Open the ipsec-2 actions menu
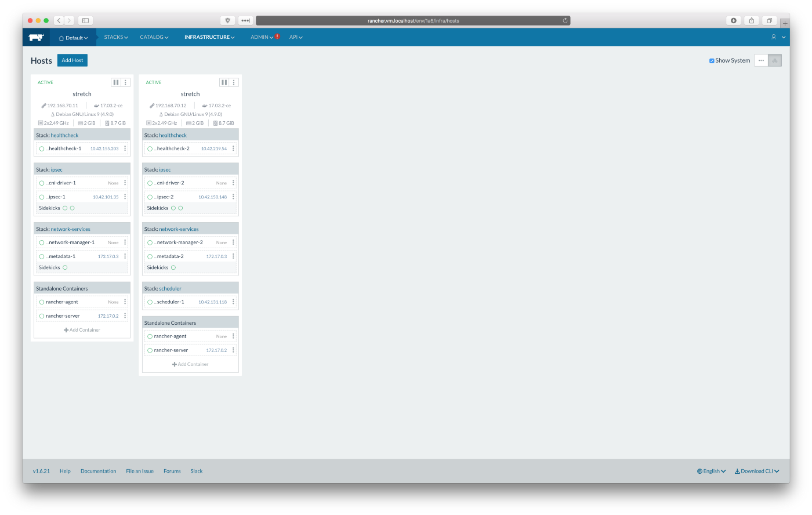The image size is (812, 515). tap(233, 197)
